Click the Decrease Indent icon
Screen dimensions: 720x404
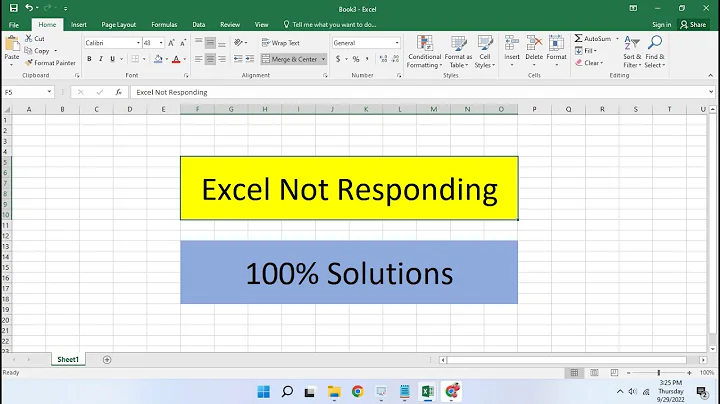238,59
